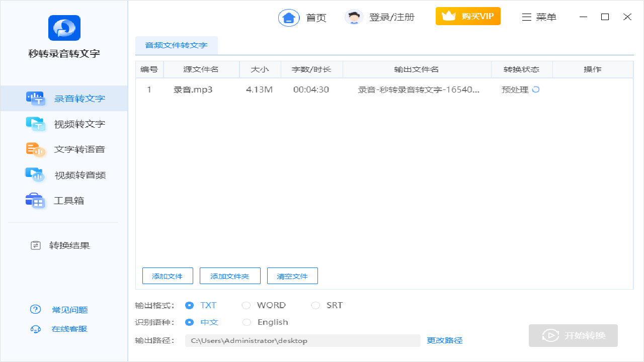Click the output path input field
644x362 pixels.
tap(302, 340)
